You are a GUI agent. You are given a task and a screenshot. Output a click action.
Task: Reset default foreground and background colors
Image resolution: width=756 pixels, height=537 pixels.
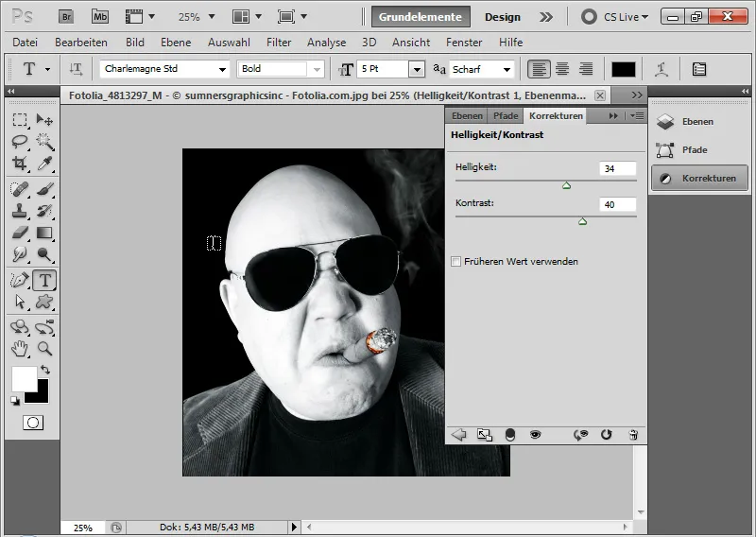(x=15, y=402)
